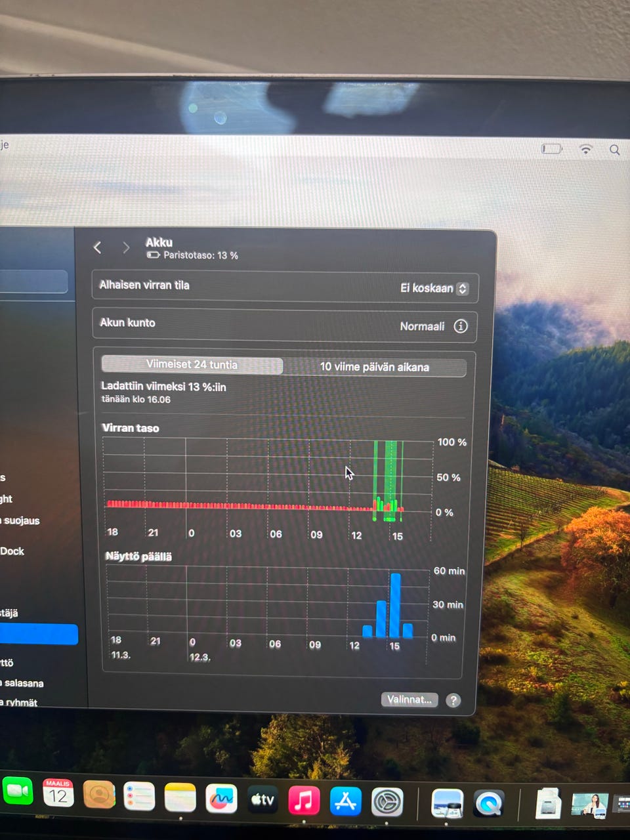Open System Settings from the Dock
This screenshot has width=630, height=840.
(x=387, y=802)
